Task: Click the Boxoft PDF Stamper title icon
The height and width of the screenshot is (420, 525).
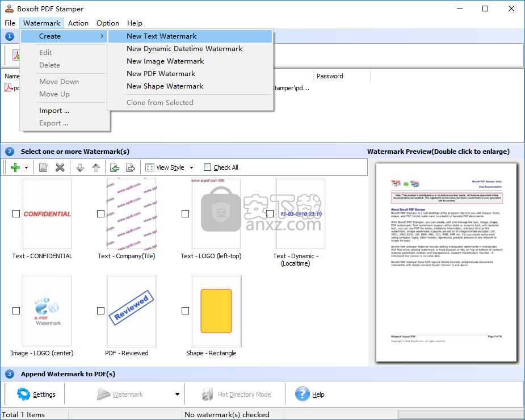Action: 9,9
